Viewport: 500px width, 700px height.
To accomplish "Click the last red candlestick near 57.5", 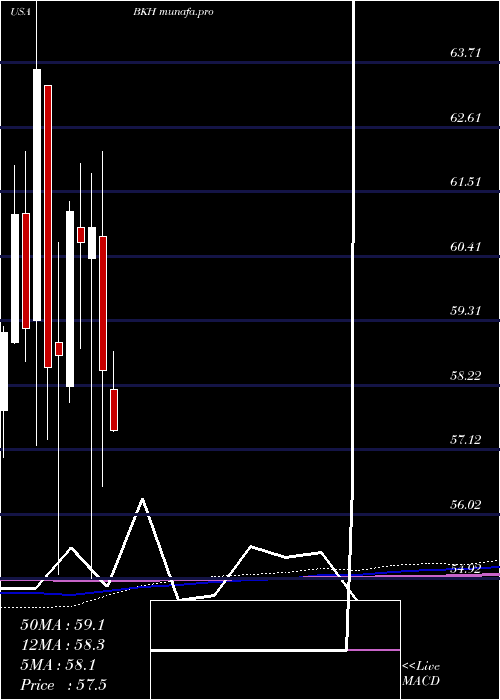I will click(114, 410).
